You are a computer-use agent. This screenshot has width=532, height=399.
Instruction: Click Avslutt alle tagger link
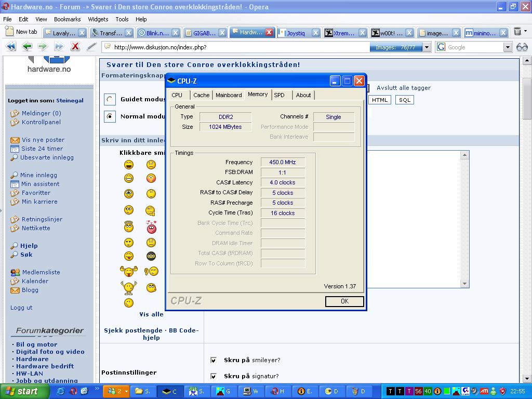[403, 88]
